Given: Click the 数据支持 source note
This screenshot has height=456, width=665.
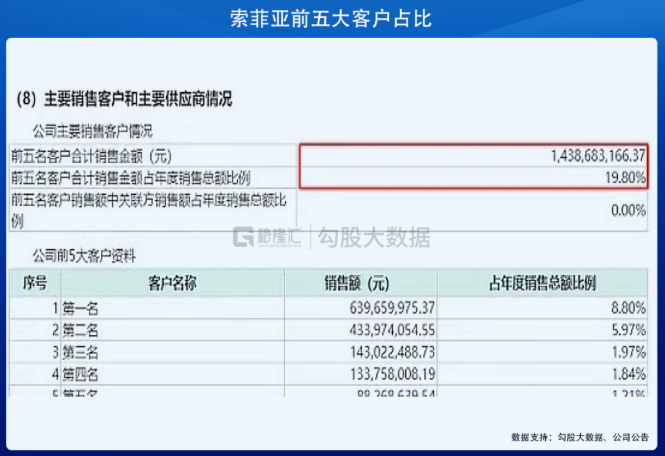Looking at the screenshot, I should 580,437.
